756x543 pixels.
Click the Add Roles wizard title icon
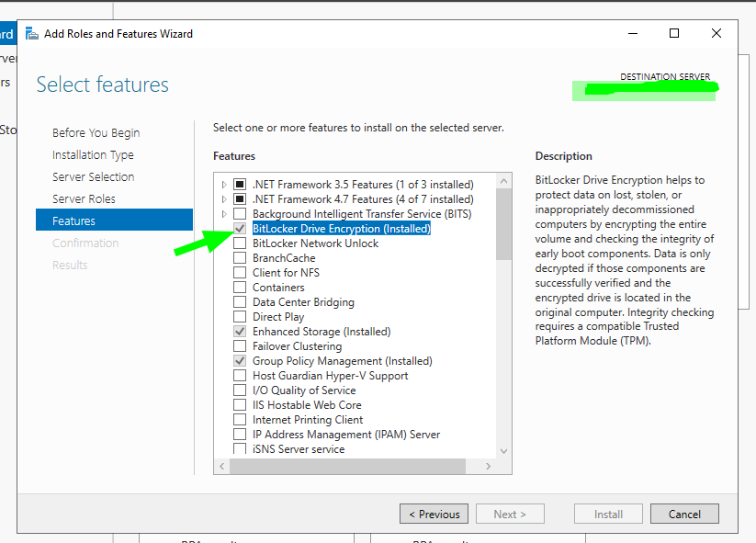[32, 34]
